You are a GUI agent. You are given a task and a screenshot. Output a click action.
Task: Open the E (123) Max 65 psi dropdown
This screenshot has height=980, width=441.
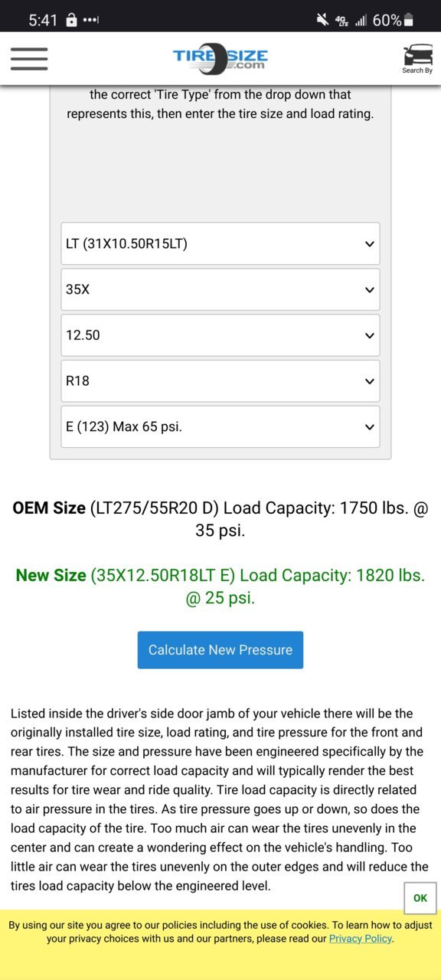220,426
